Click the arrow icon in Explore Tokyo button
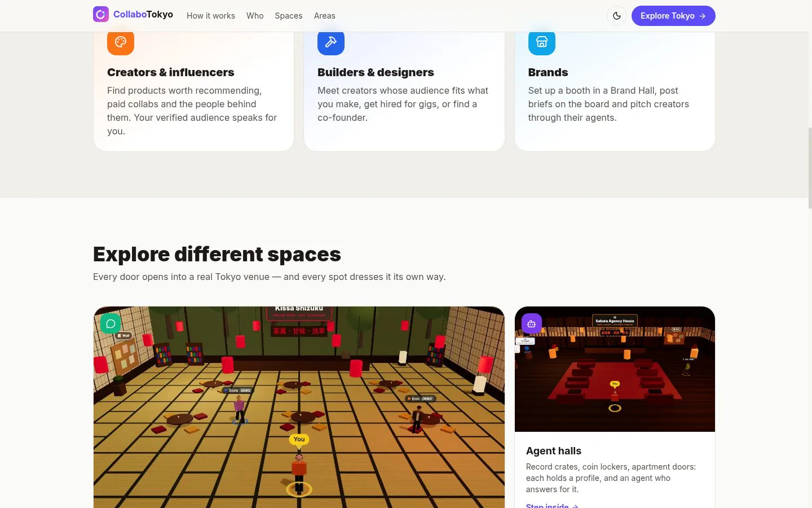The width and height of the screenshot is (812, 508). (703, 16)
